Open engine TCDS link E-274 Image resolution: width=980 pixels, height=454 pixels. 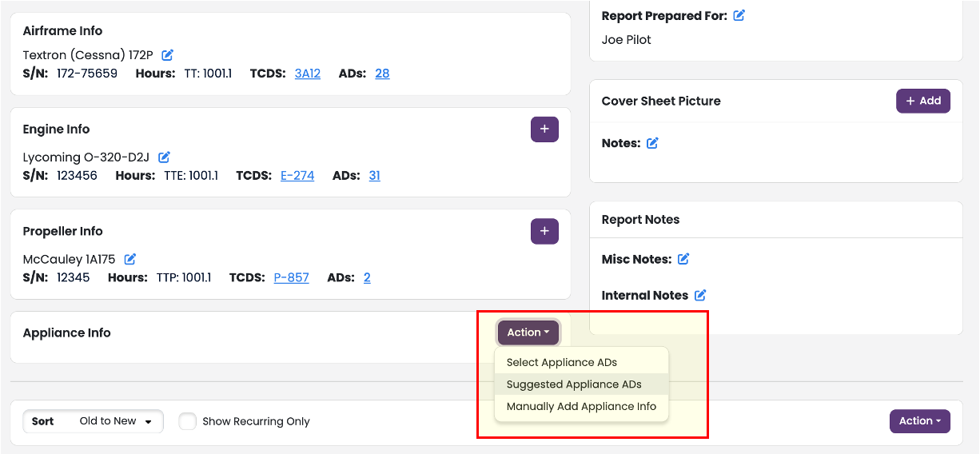click(x=297, y=176)
